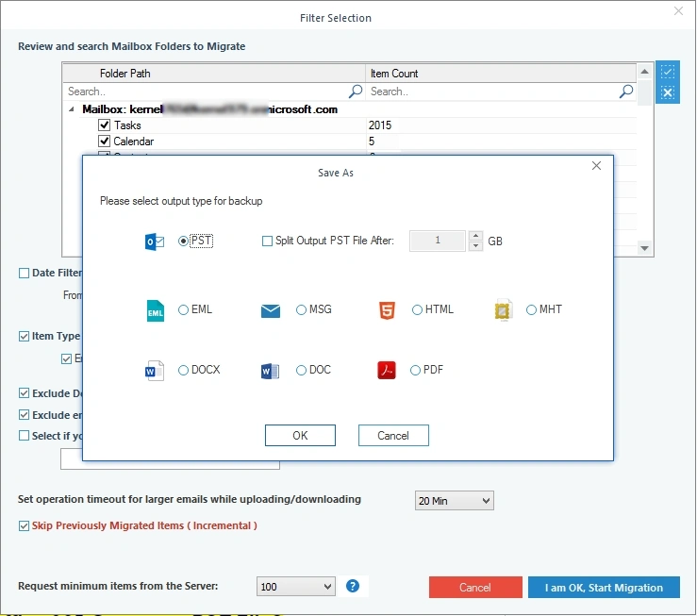Click I am OK, Start Migration
697x616 pixels.
[604, 588]
